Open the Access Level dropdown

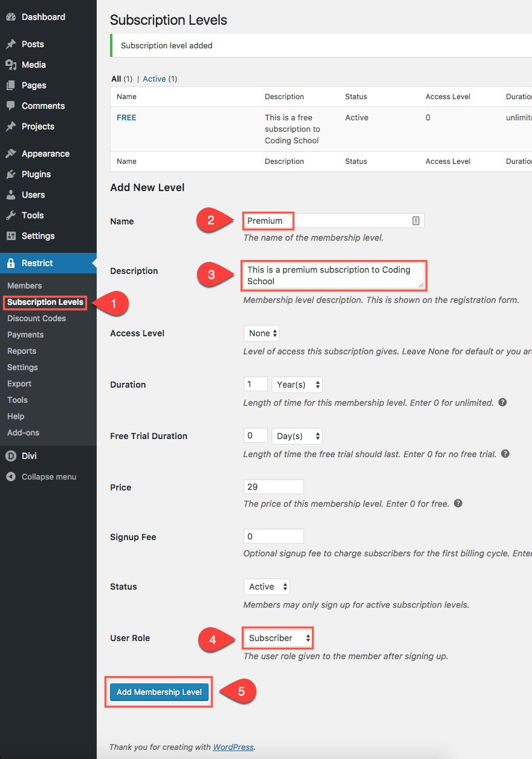point(262,333)
